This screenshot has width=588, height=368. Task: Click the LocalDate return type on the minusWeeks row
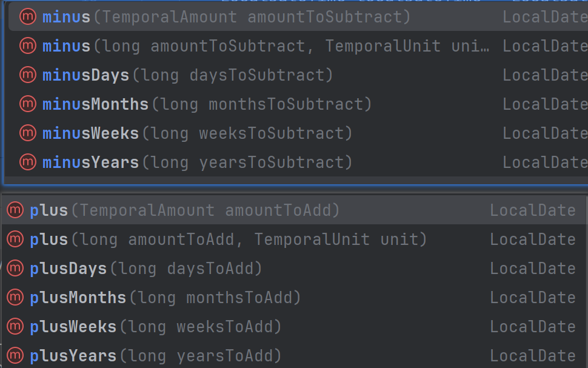pyautogui.click(x=544, y=133)
